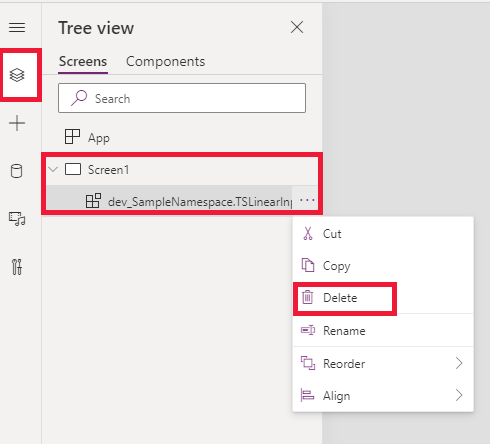The width and height of the screenshot is (490, 444).
Task: Close the Tree view panel
Action: click(297, 27)
